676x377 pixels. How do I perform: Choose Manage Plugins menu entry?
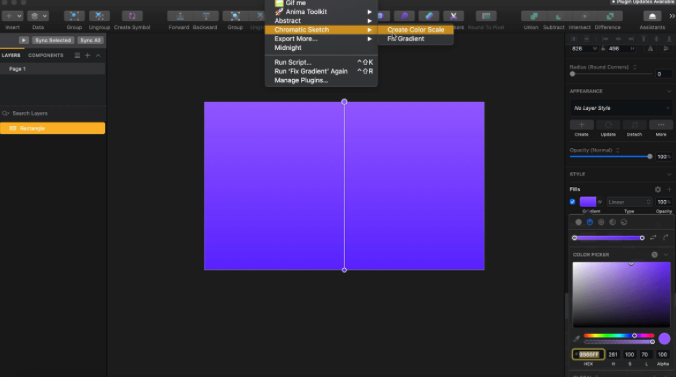tap(301, 80)
